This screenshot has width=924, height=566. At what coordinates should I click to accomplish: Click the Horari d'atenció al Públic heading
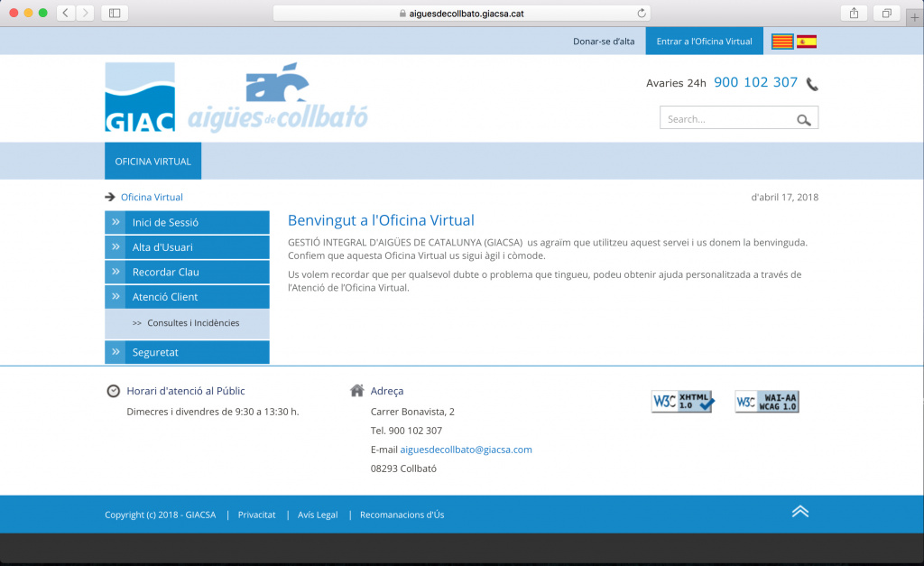pos(186,391)
